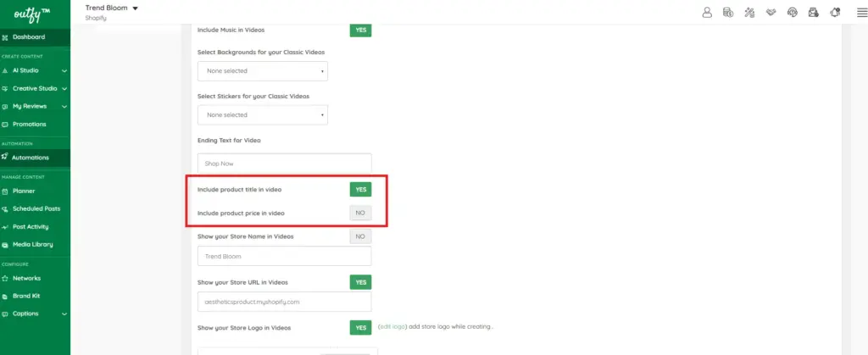This screenshot has width=868, height=355.
Task: Click the magic wand credits icon
Action: point(749,12)
